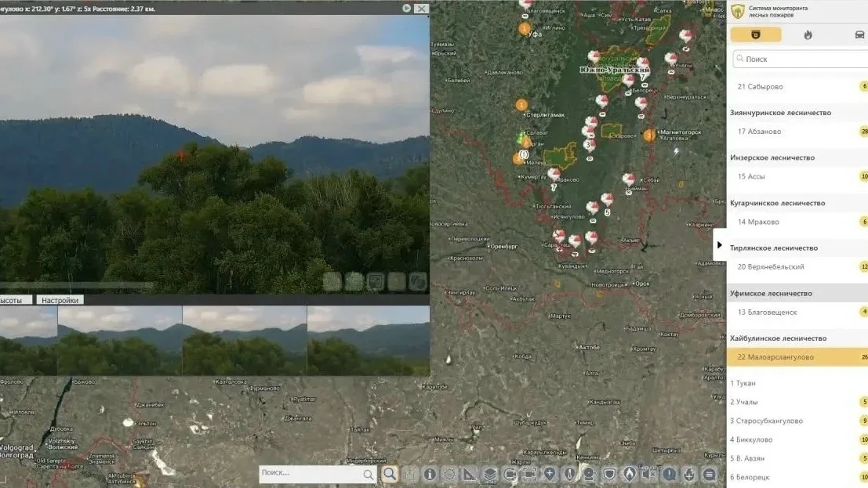Select camera 6 Белорецк in list
This screenshot has width=868, height=488.
[x=797, y=477]
